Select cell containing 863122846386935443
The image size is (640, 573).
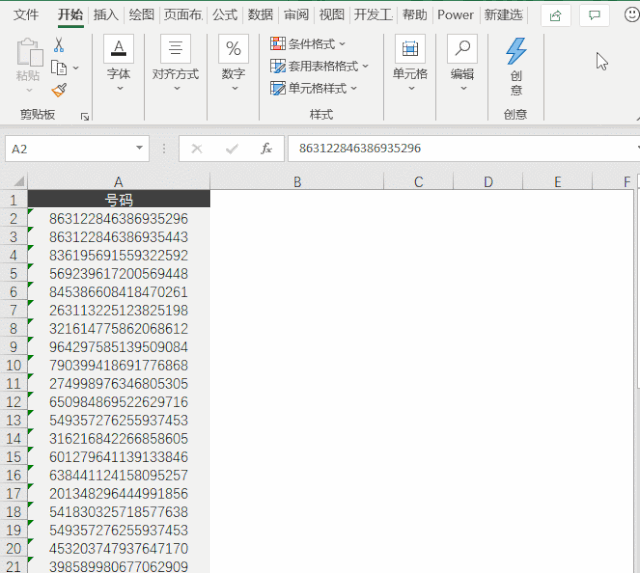point(119,237)
